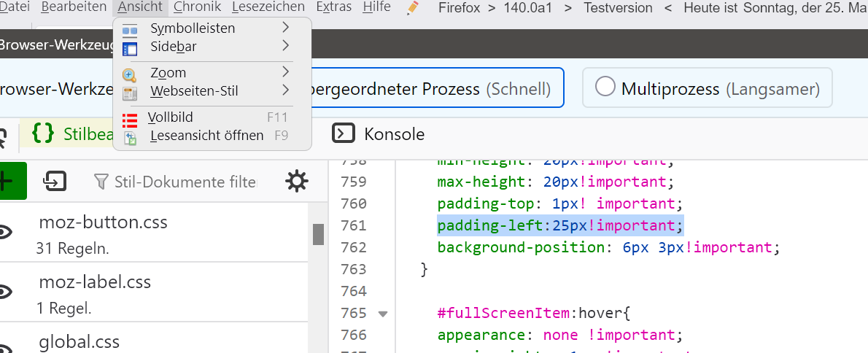
Task: Expand the Symbolleisten submenu
Action: tap(285, 28)
